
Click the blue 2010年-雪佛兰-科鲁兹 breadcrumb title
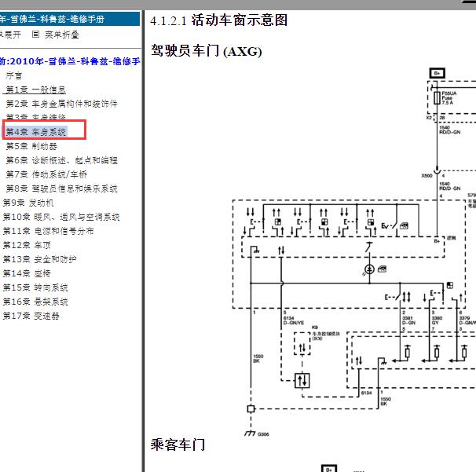coord(70,61)
